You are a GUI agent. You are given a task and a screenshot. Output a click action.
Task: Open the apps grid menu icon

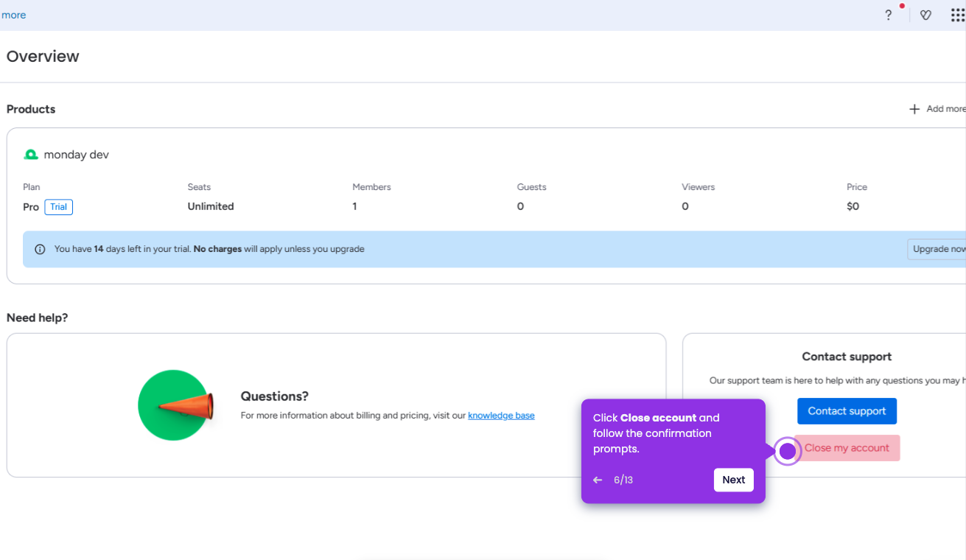pos(958,15)
